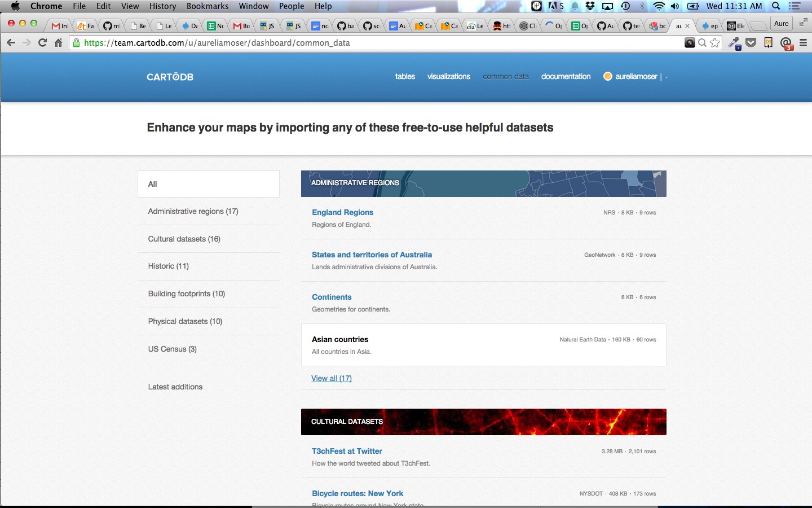Close the current 'au' tab
The image size is (812, 508).
(687, 26)
